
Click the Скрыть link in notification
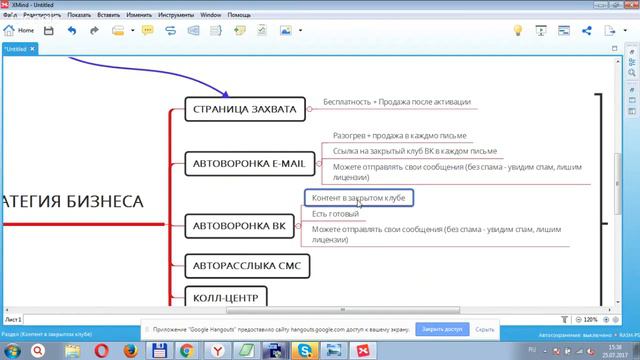click(484, 329)
